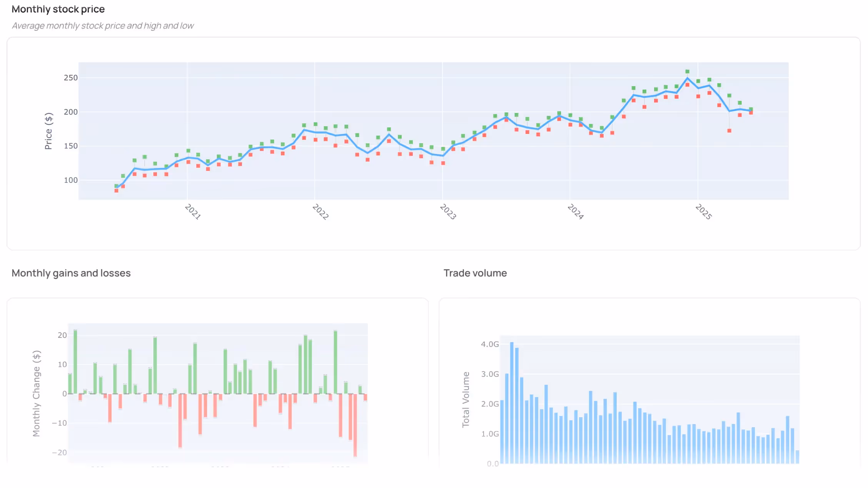Click the 2024 label on the stock price chart
The image size is (868, 488).
[576, 212]
